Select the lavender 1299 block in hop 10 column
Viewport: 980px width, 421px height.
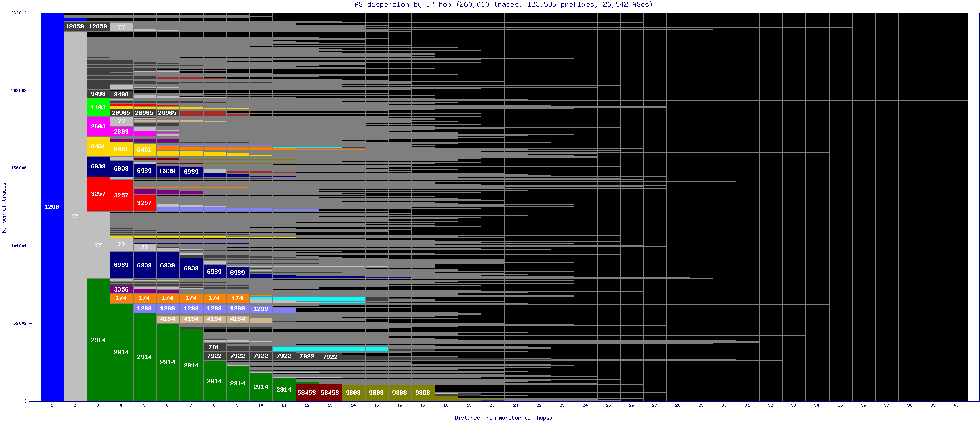(260, 309)
